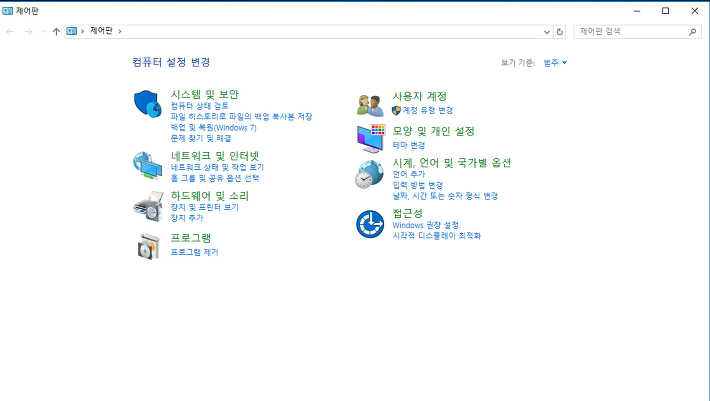Click the 언어 추가 link
710x401 pixels.
[409, 174]
